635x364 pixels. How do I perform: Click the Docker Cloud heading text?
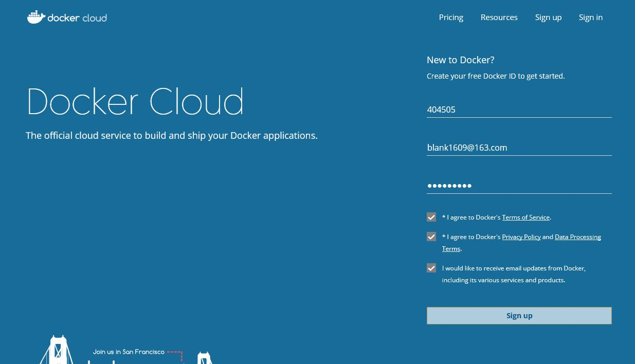[x=135, y=101]
